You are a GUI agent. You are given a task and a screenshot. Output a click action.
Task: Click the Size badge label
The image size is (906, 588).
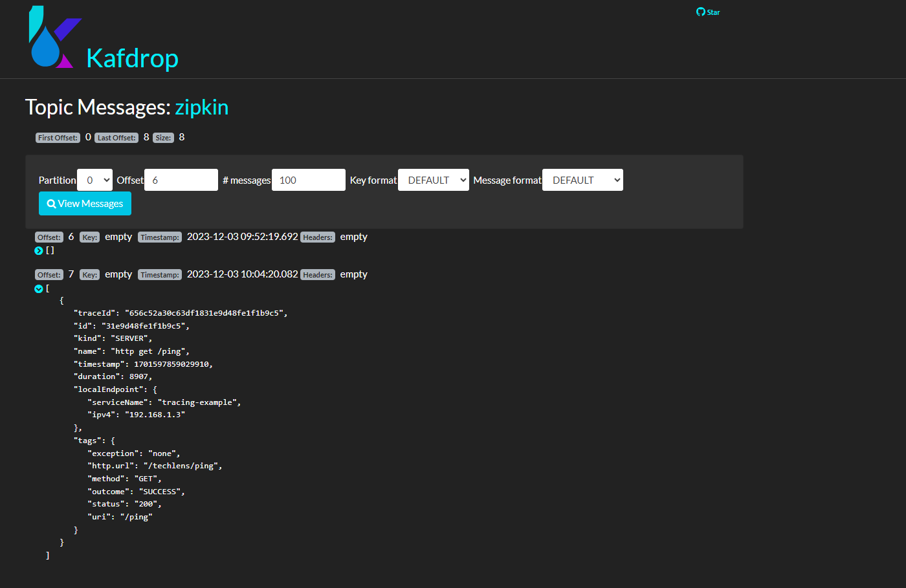pyautogui.click(x=163, y=138)
